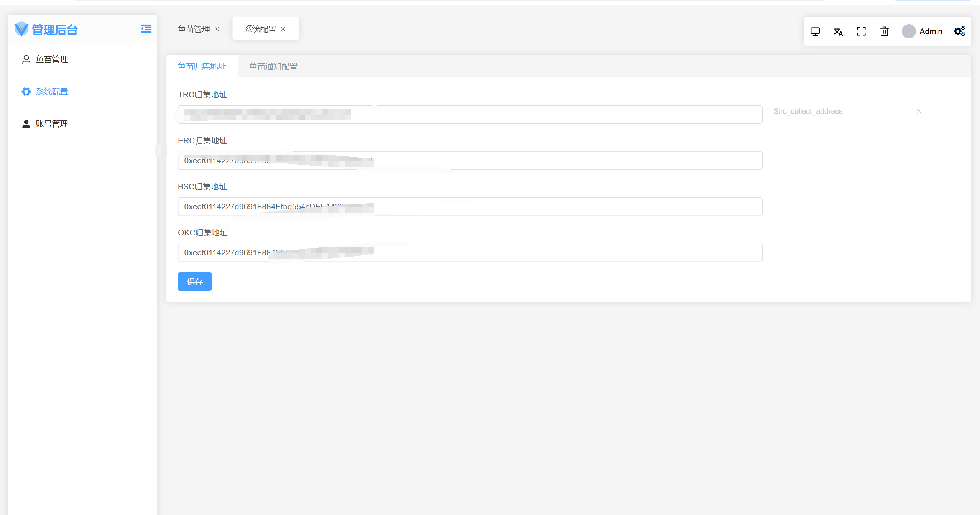Toggle fullscreen mode icon
Viewport: 980px width, 515px height.
[861, 31]
